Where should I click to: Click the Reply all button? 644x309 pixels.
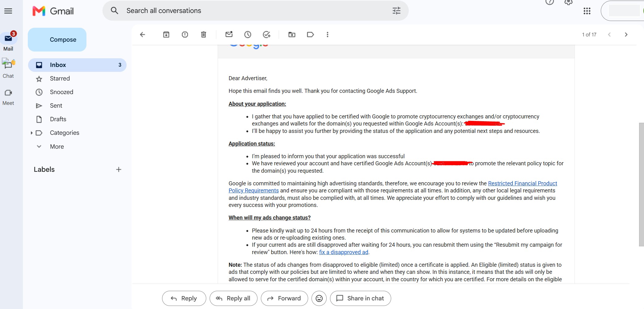coord(233,298)
